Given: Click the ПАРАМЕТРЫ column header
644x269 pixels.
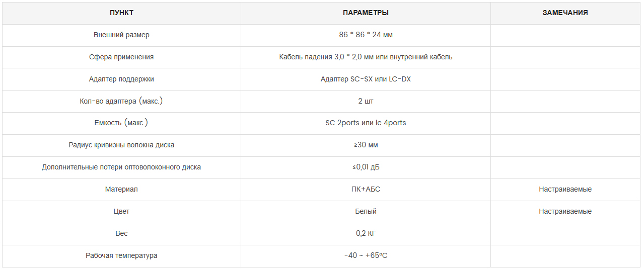Looking at the screenshot, I should (x=366, y=13).
